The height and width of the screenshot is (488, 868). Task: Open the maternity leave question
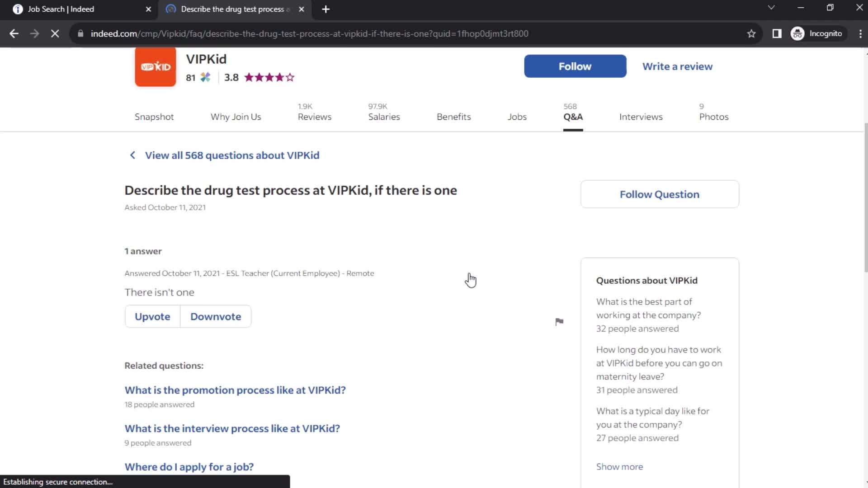[659, 363]
